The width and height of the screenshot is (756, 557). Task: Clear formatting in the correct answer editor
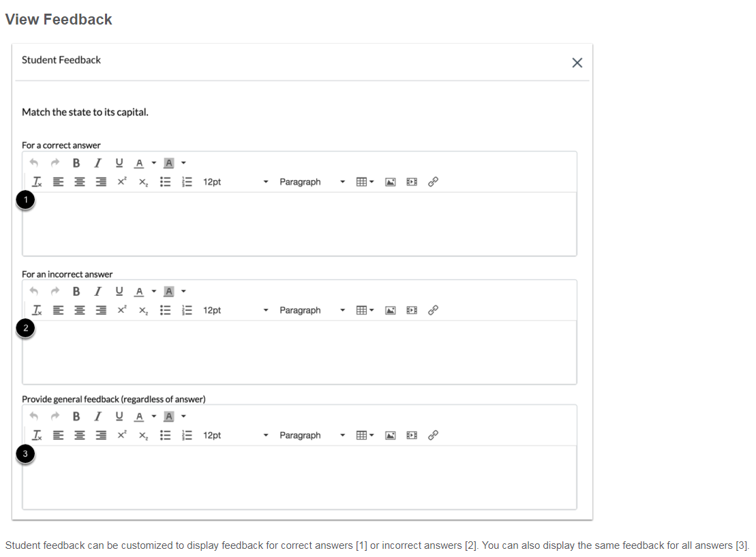point(37,181)
